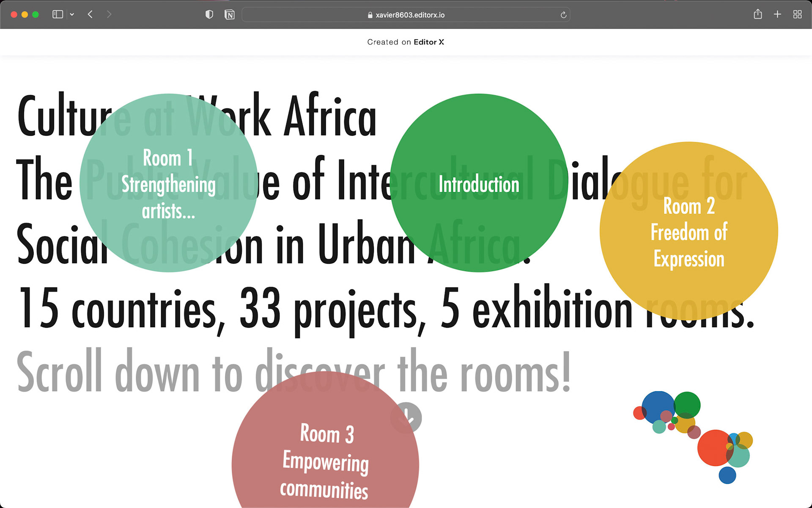Go back to the previous page
812x508 pixels.
tap(90, 14)
